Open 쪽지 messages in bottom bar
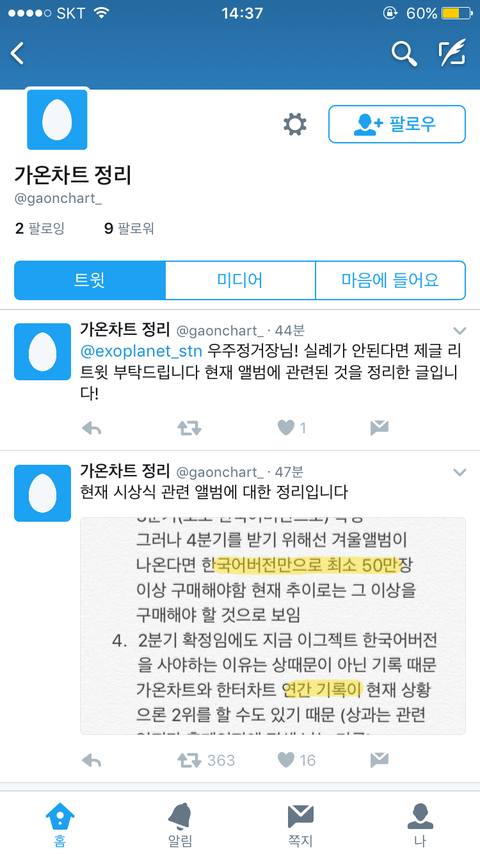The image size is (480, 854). click(x=300, y=824)
